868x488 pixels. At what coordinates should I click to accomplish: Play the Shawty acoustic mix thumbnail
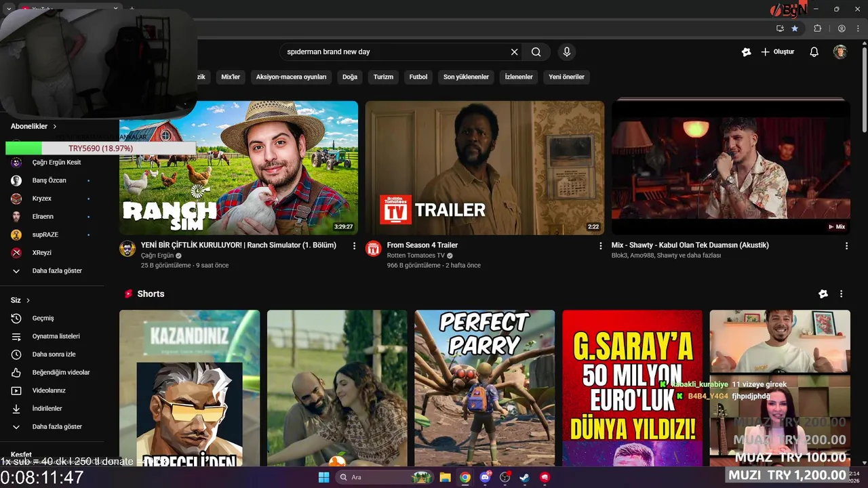coord(731,168)
